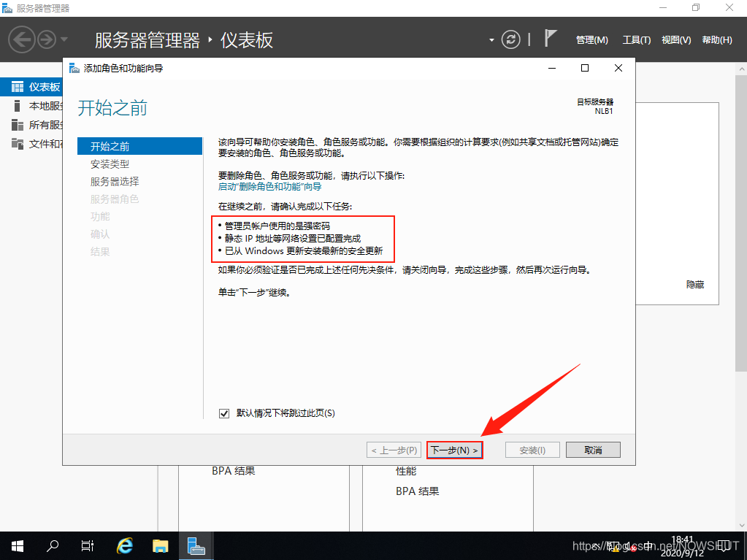This screenshot has width=747, height=560.
Task: Click the back navigation arrow
Action: click(x=22, y=39)
